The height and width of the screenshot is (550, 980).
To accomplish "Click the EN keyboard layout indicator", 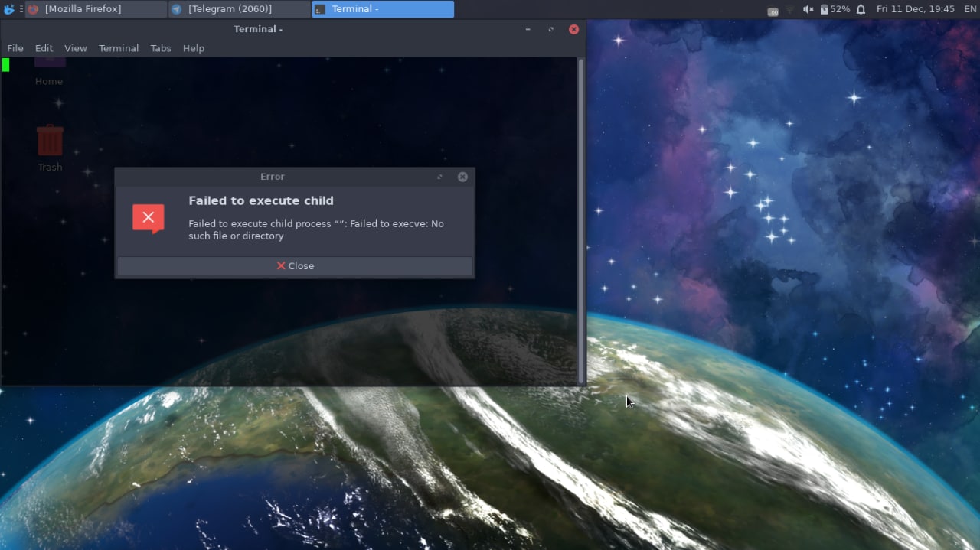I will point(970,9).
